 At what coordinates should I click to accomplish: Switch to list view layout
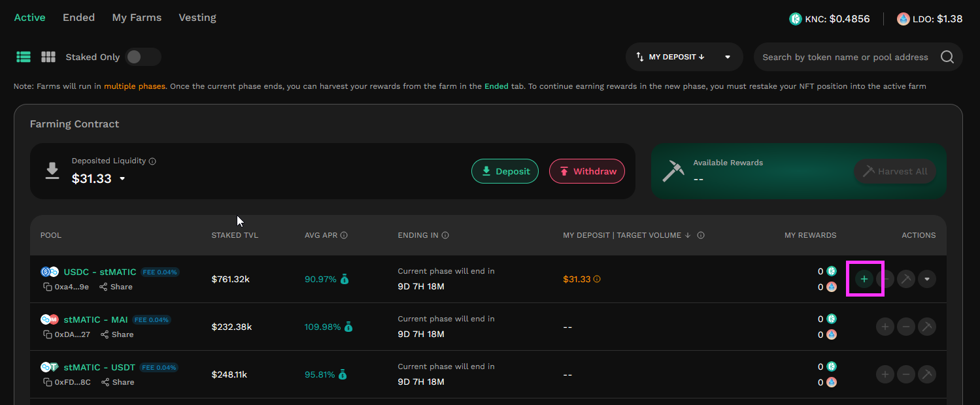point(24,57)
